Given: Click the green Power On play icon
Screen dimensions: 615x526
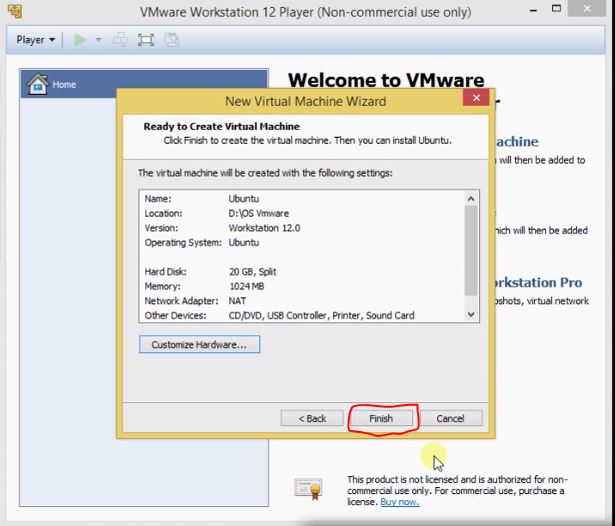Looking at the screenshot, I should (x=80, y=40).
